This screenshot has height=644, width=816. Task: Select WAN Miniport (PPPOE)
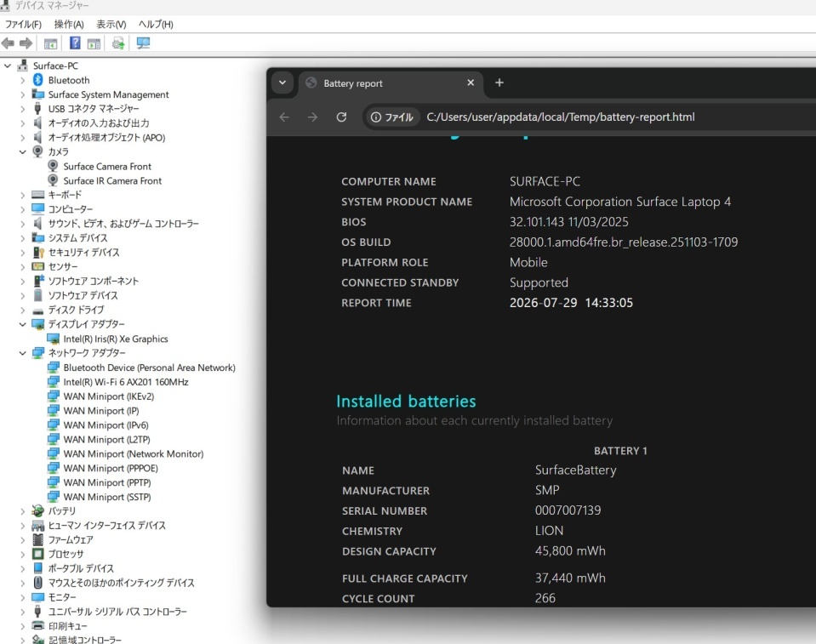pyautogui.click(x=111, y=468)
